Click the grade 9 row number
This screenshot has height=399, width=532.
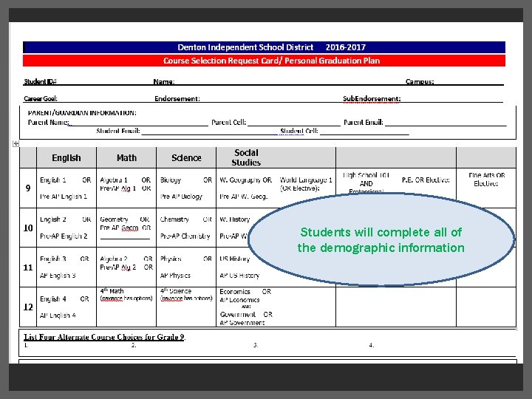pos(28,188)
